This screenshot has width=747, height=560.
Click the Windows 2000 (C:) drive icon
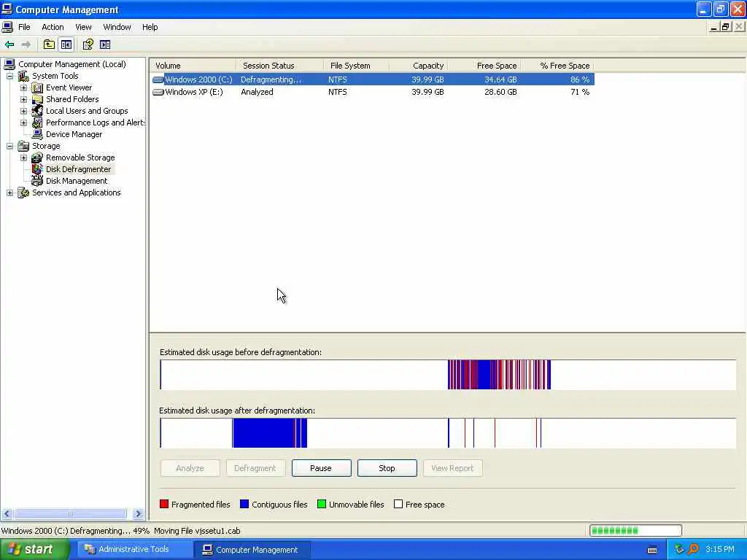[158, 79]
